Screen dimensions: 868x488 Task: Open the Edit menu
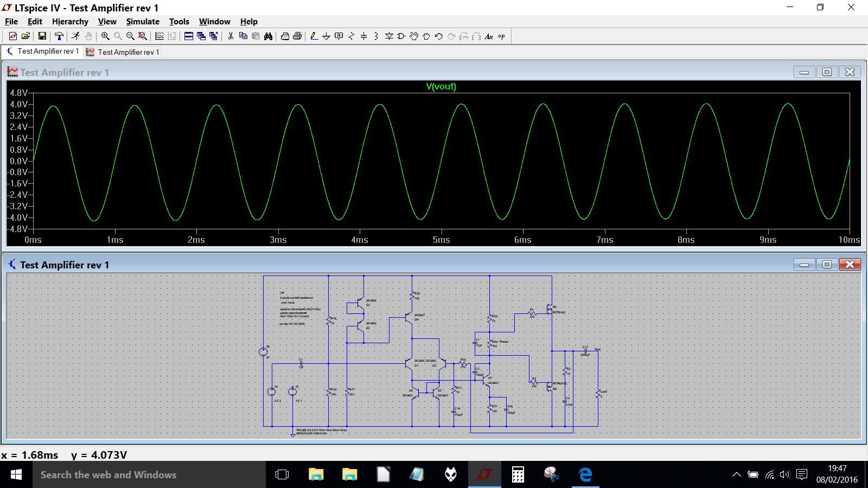click(35, 22)
